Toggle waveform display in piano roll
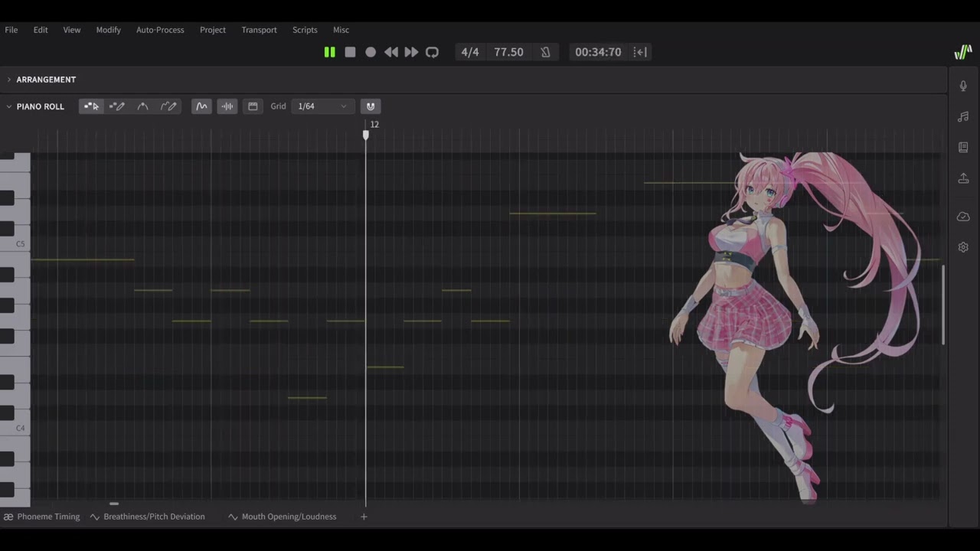 (x=227, y=106)
